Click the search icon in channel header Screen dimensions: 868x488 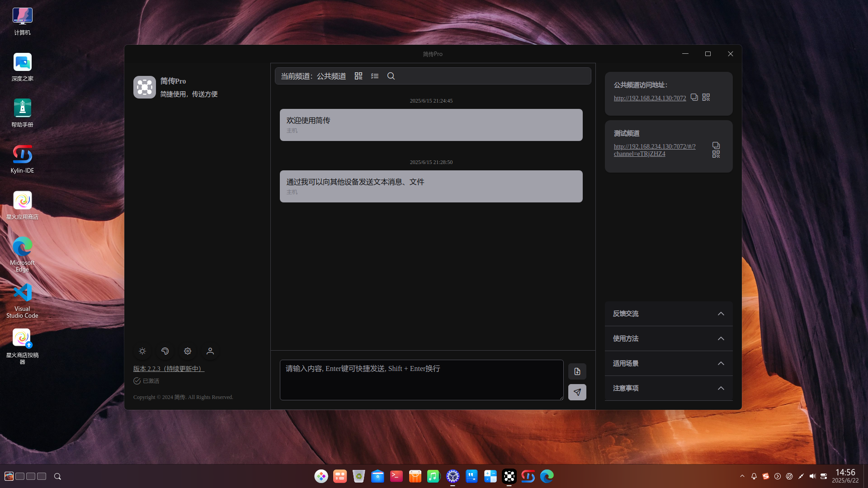click(x=391, y=76)
